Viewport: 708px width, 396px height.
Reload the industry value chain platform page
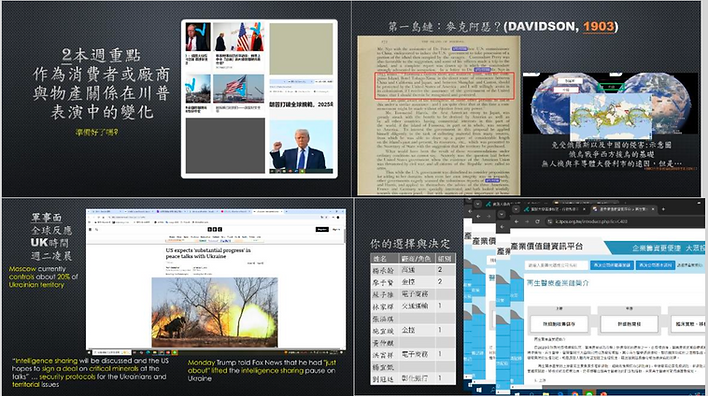(x=538, y=222)
